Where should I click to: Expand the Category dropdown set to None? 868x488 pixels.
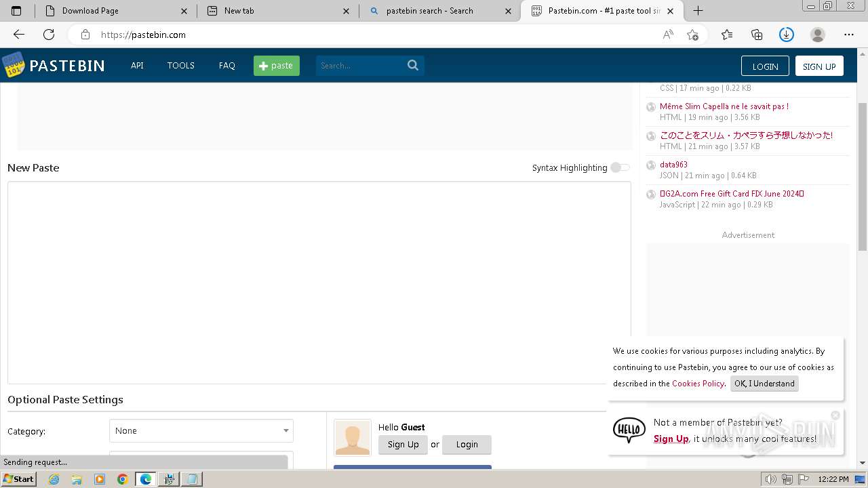pyautogui.click(x=201, y=431)
